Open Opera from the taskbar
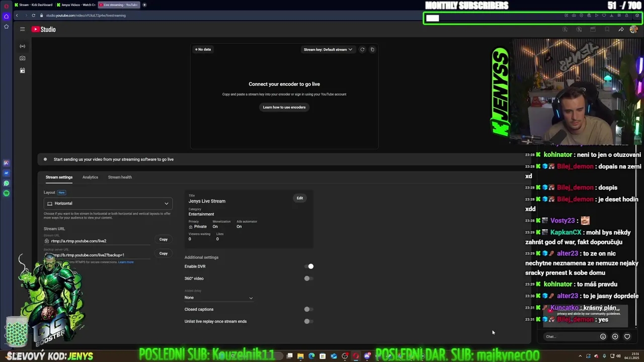 356,356
